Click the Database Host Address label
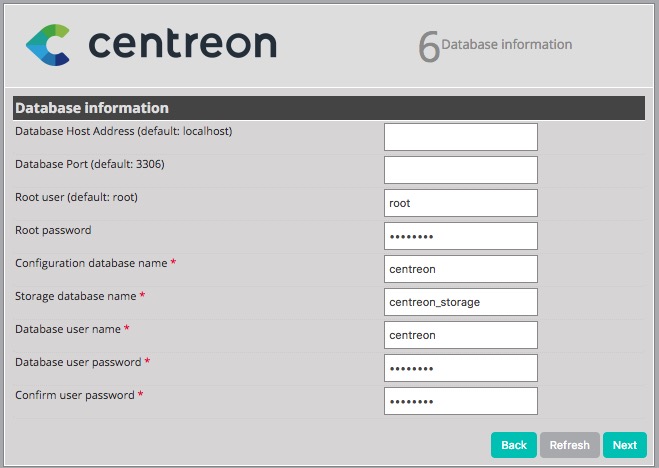The image size is (659, 468). click(124, 131)
